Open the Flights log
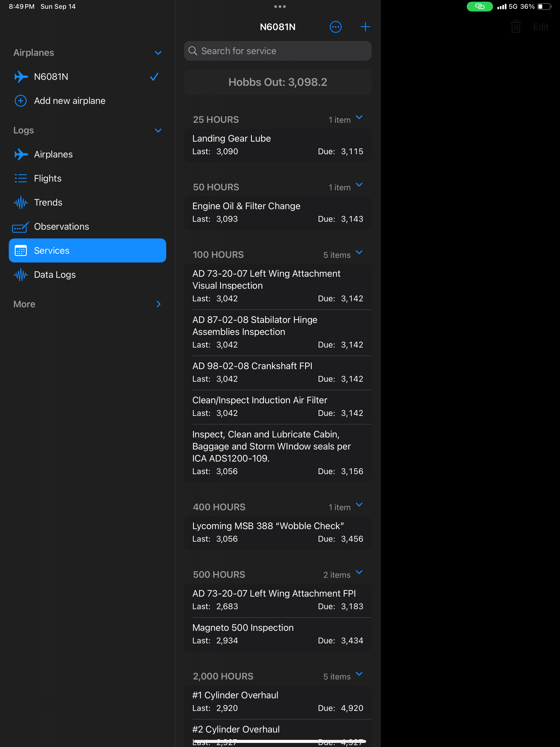 point(87,178)
